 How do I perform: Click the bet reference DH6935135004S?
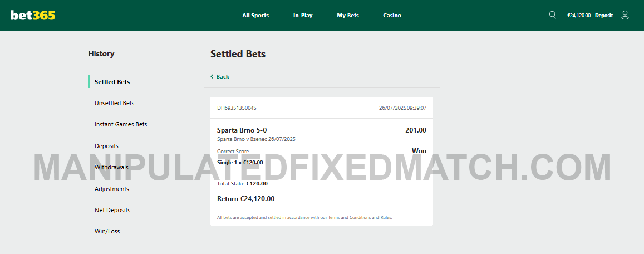(237, 108)
